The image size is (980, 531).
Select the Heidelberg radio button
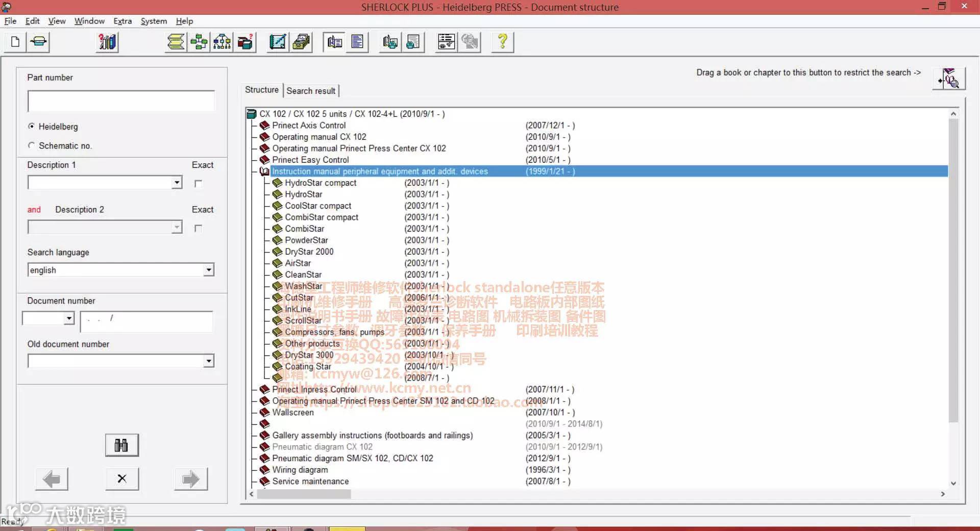pyautogui.click(x=32, y=126)
